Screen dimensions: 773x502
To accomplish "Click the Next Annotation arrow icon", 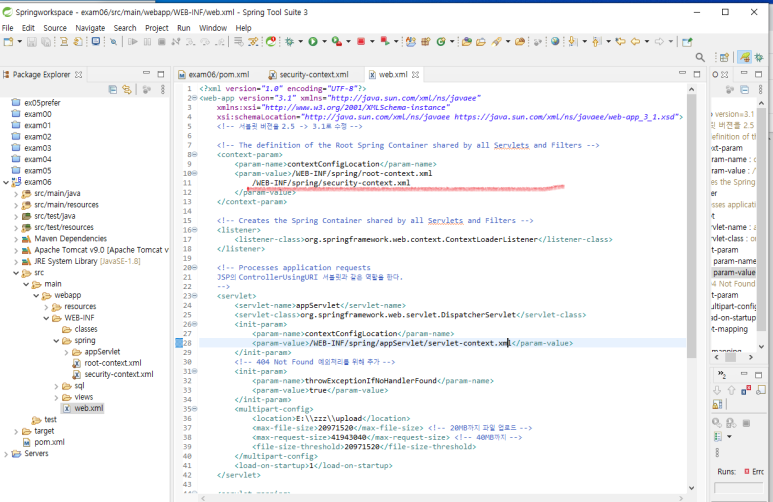I will click(x=572, y=42).
